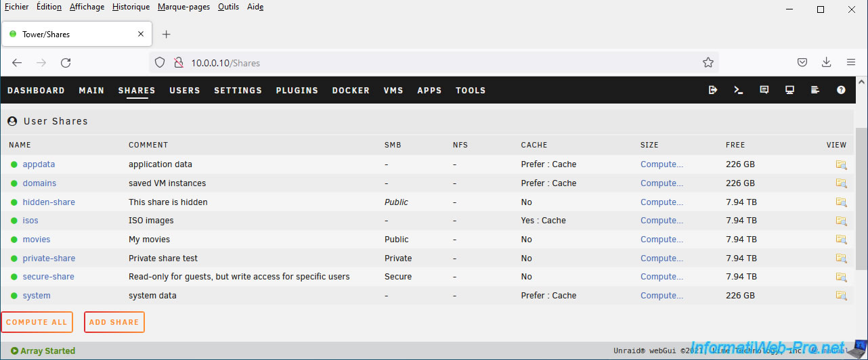The height and width of the screenshot is (360, 868).
Task: Open the terminal icon in Unraid header
Action: click(x=739, y=90)
